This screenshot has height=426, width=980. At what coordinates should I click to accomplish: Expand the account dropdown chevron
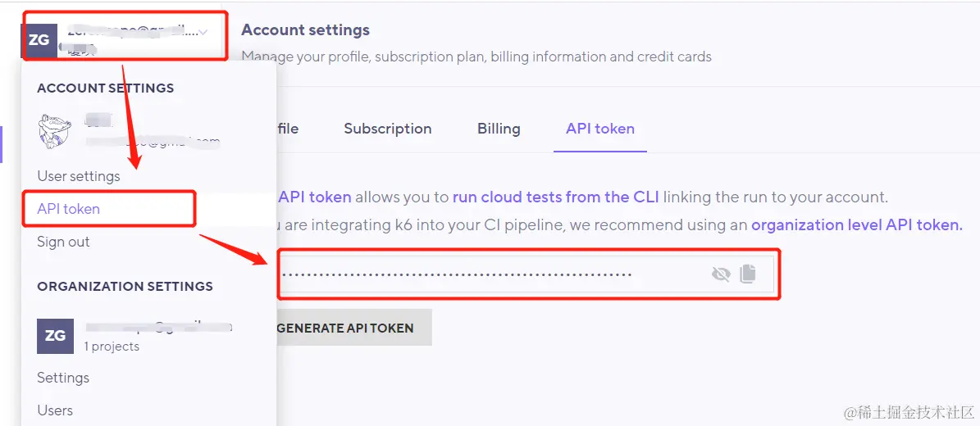tap(203, 30)
